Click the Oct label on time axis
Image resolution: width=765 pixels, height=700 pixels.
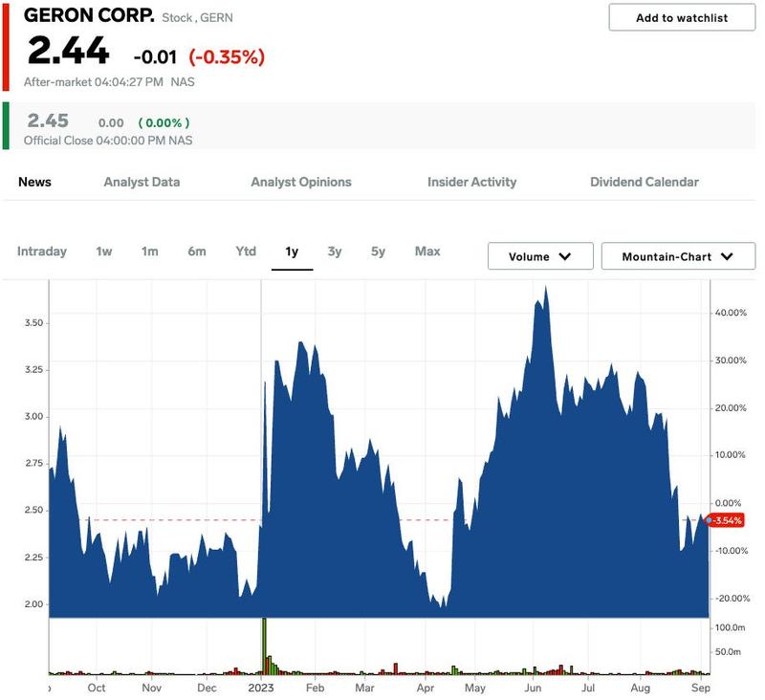97,688
